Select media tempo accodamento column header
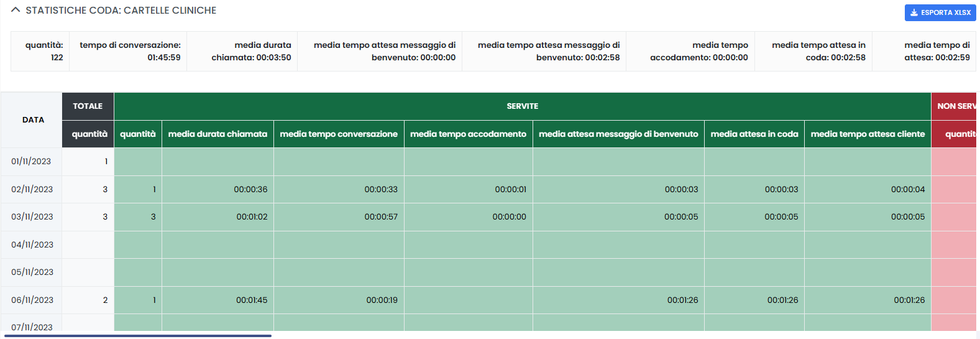 [x=468, y=134]
